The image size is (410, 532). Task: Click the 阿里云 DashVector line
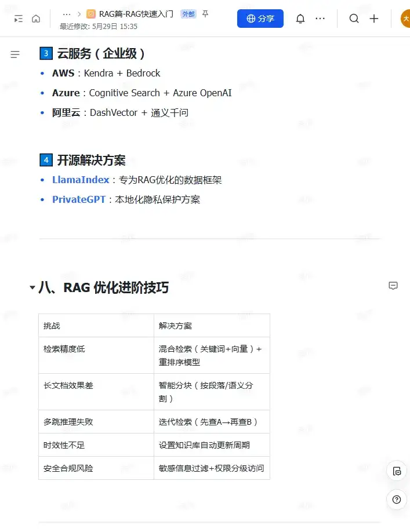(120, 112)
